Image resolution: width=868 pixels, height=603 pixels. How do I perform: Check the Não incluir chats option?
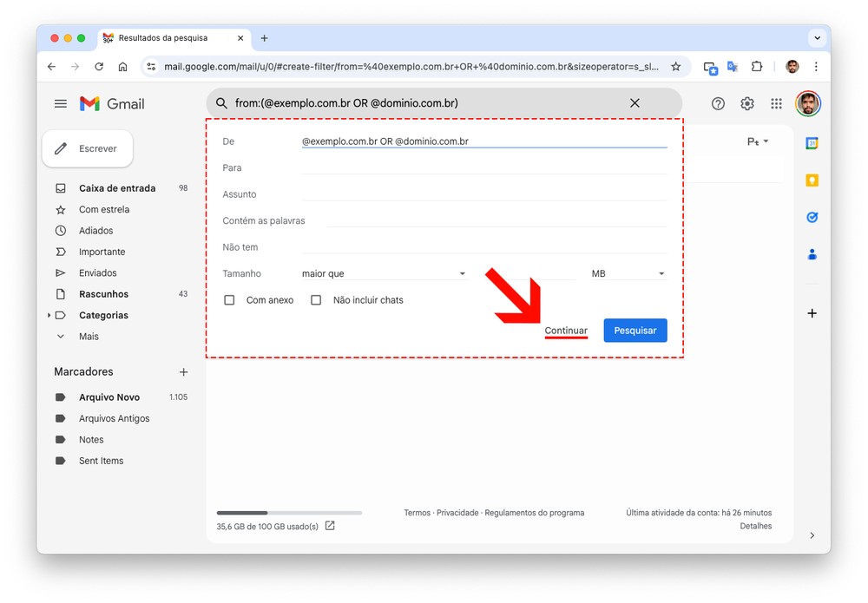[x=316, y=300]
